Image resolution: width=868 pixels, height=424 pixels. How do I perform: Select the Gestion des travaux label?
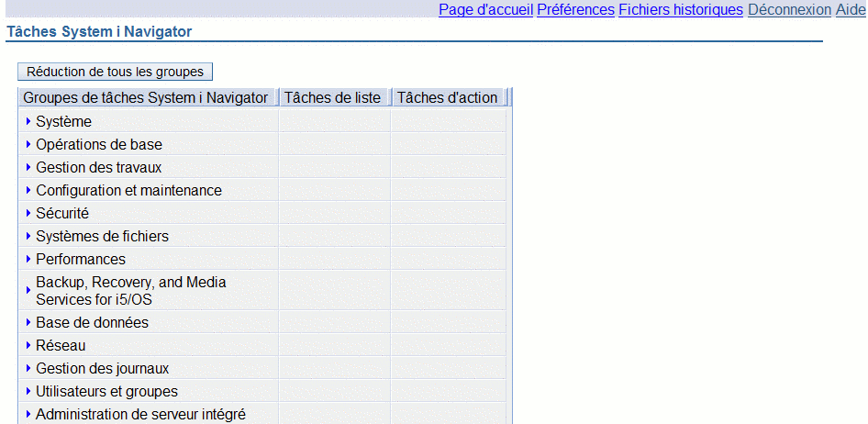click(x=98, y=167)
